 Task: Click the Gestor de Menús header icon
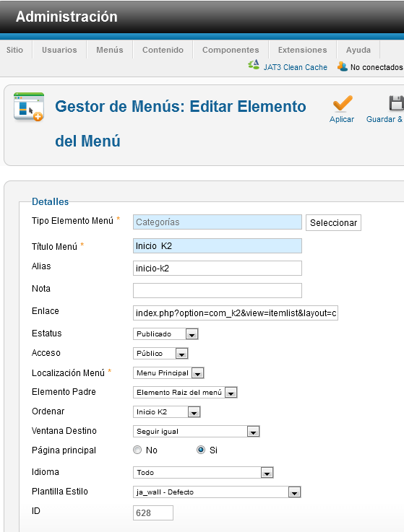tap(29, 107)
